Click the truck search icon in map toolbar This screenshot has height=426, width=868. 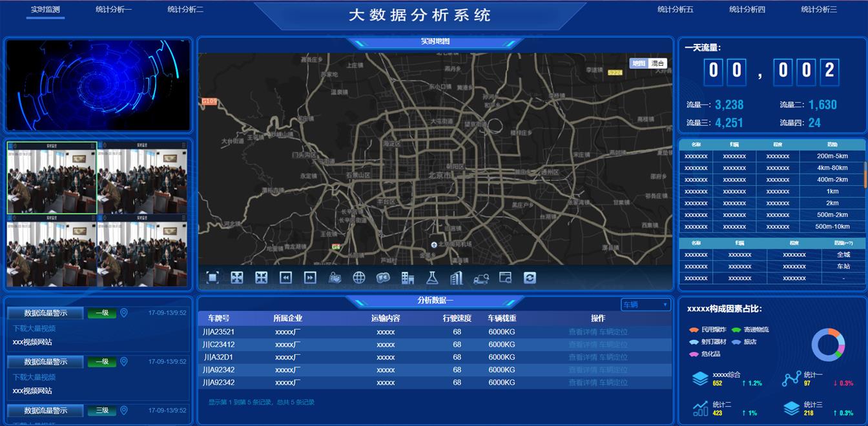[481, 278]
